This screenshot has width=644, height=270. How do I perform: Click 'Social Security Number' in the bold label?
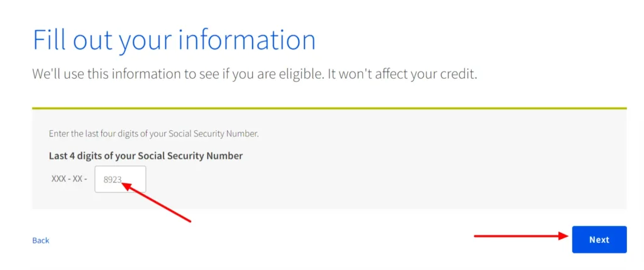(x=190, y=156)
